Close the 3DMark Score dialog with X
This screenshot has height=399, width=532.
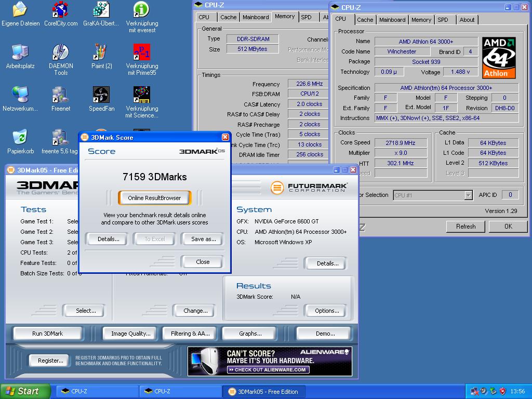pos(225,137)
